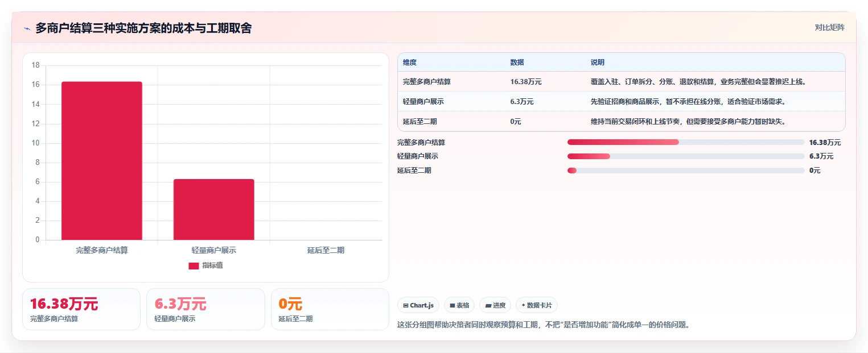Open the 16.38万元 stat card

click(x=81, y=309)
